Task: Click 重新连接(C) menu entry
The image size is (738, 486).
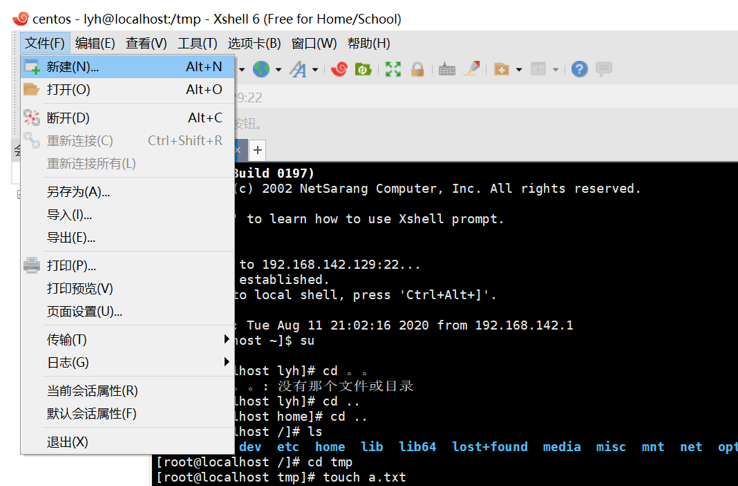Action: tap(127, 141)
